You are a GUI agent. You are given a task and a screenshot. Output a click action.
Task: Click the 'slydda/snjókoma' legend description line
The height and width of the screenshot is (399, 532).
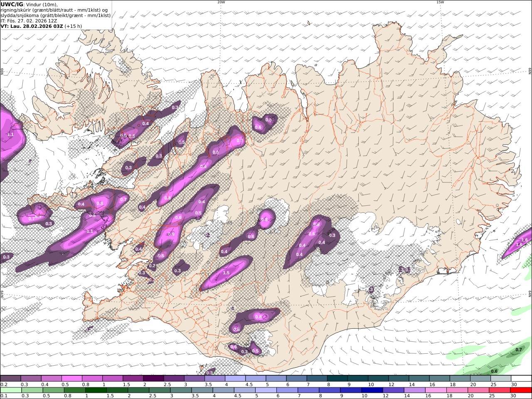56,15
